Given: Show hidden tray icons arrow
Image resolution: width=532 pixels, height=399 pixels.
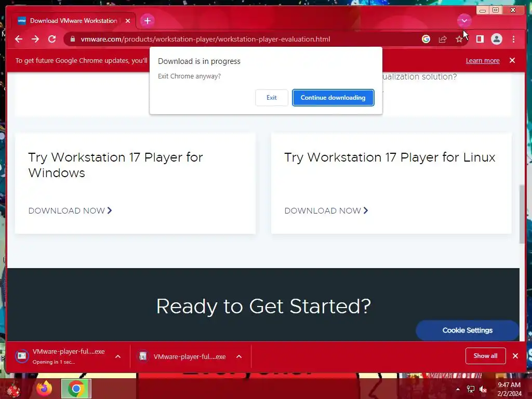Looking at the screenshot, I should [x=458, y=389].
